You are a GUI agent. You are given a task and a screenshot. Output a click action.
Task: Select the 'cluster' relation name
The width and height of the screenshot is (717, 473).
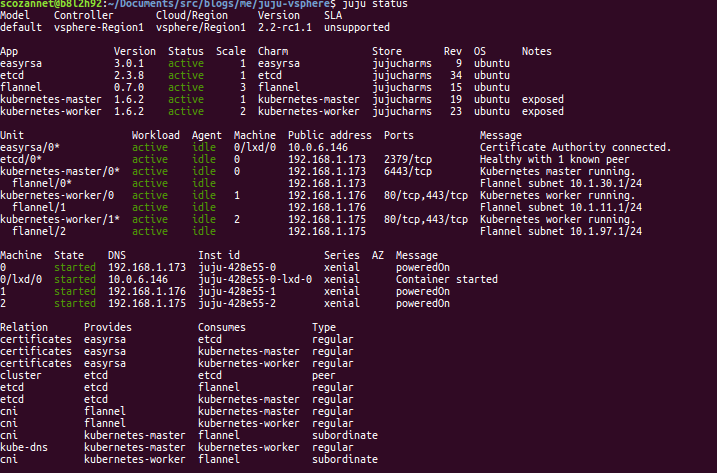(x=22, y=375)
